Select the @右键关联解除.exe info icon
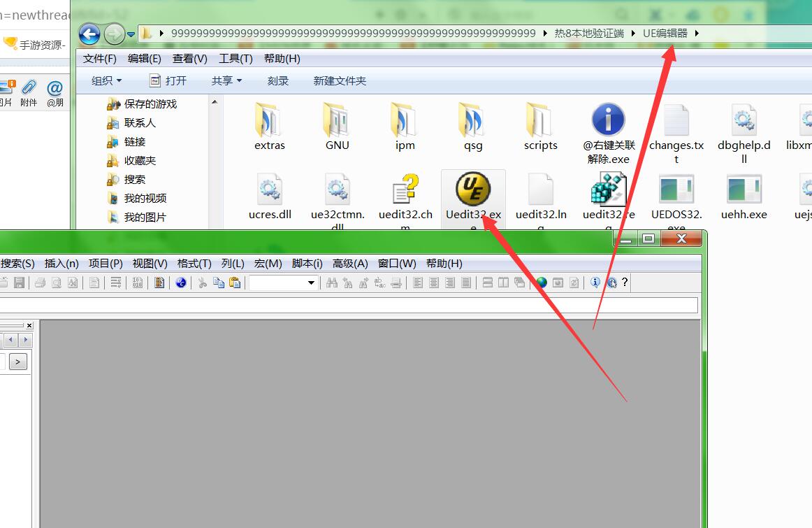This screenshot has height=528, width=812. pos(608,120)
